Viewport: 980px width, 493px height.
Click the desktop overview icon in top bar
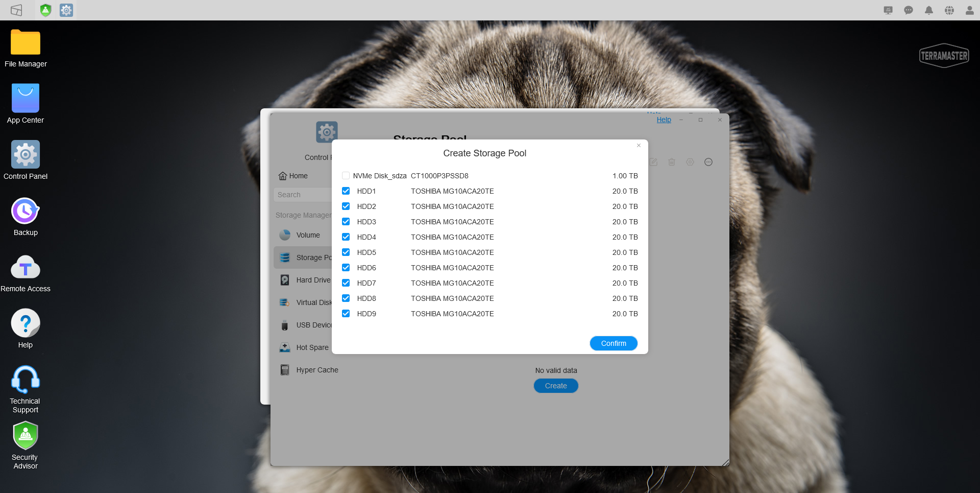click(x=16, y=10)
